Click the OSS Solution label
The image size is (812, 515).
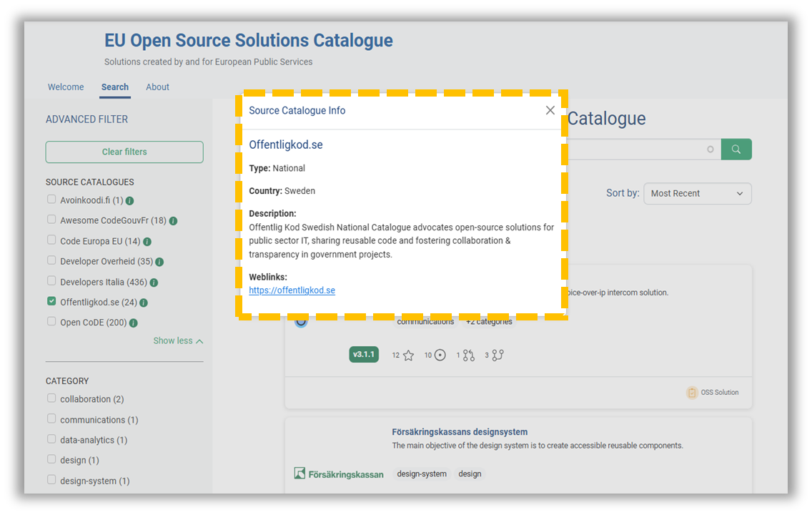pos(720,392)
